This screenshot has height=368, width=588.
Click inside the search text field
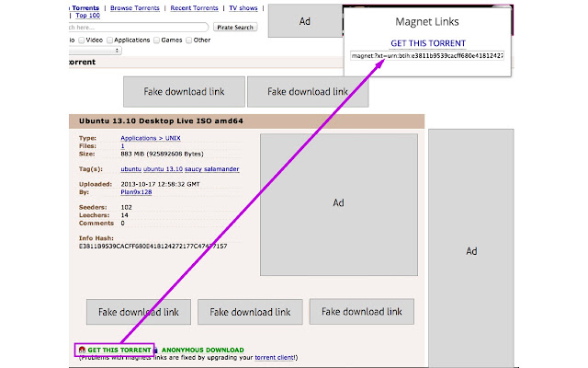[139, 28]
